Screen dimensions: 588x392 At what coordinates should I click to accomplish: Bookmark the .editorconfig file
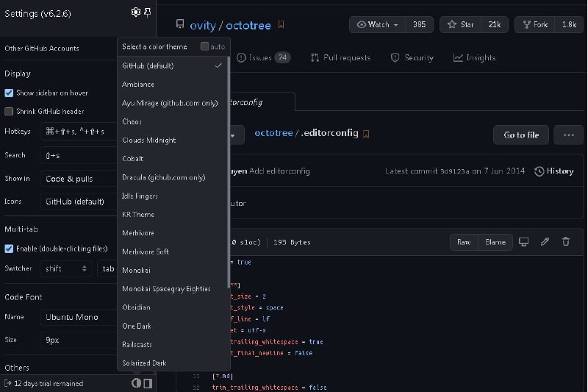366,134
